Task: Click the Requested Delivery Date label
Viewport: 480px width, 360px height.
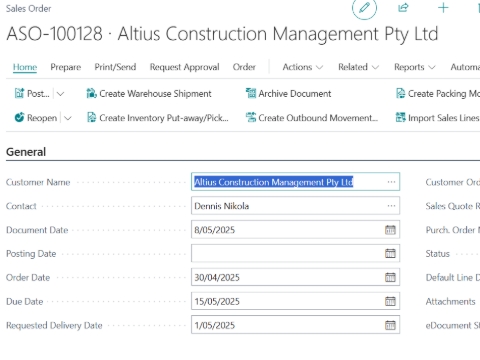Action: (54, 325)
